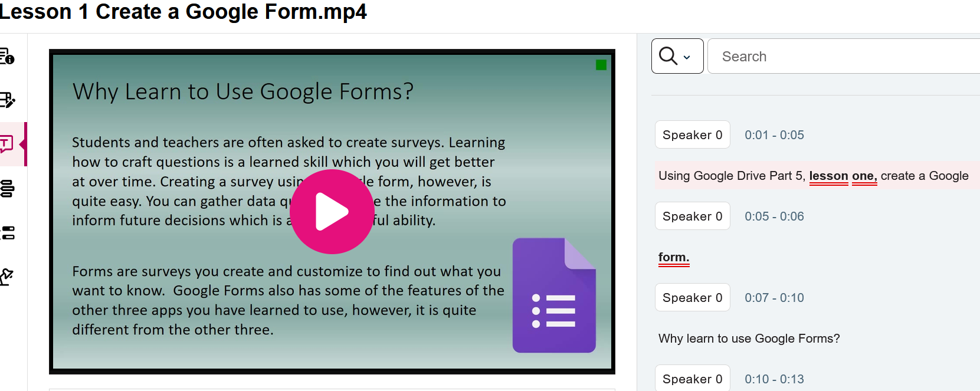Click the caption "Why learn to use Google Forms?"
980x391 pixels.
749,339
